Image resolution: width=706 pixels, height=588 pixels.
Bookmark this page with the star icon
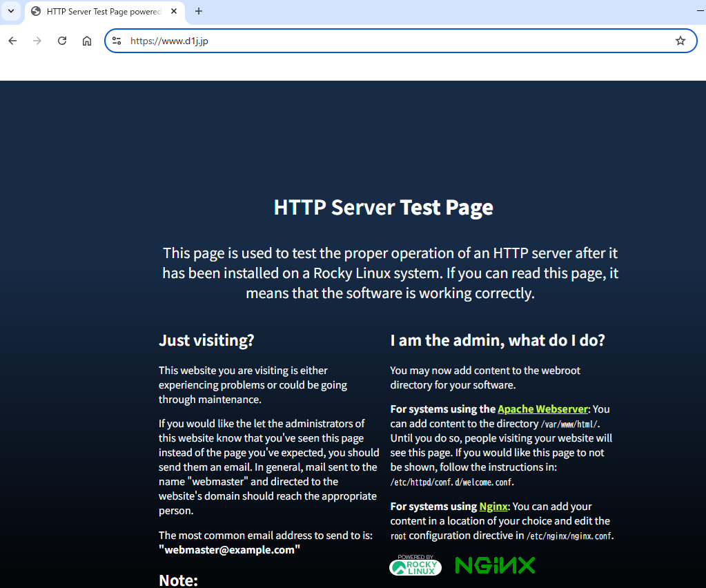680,41
